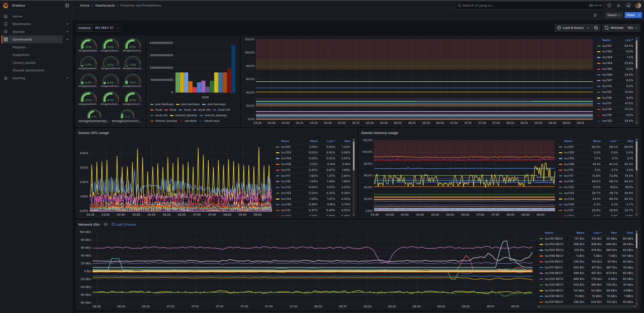Click the Refresh button

(x=614, y=28)
